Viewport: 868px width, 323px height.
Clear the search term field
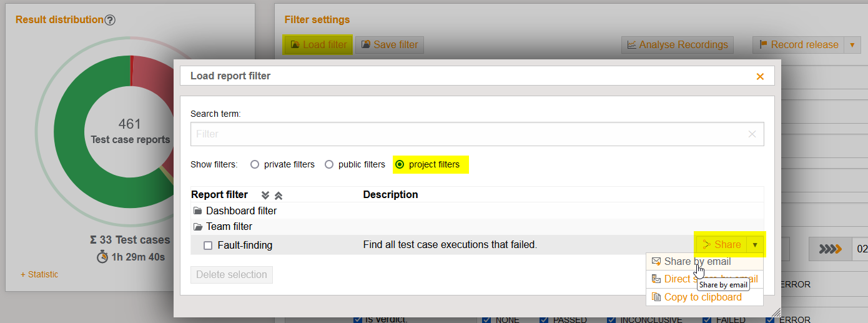coord(752,134)
